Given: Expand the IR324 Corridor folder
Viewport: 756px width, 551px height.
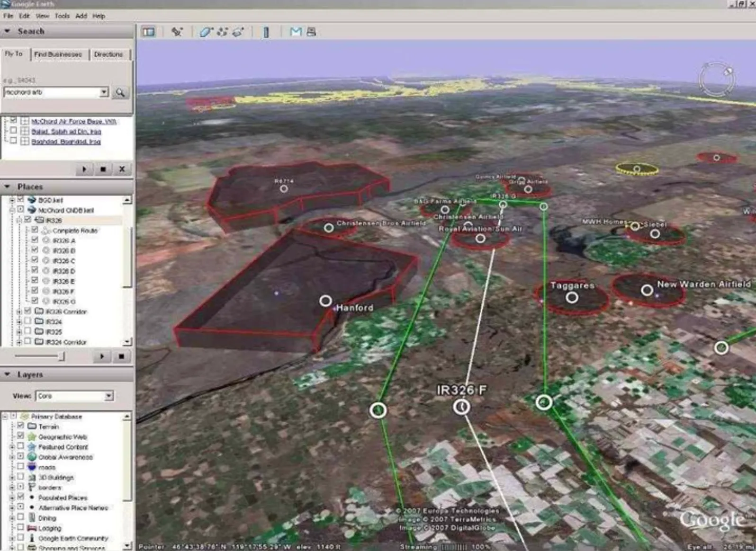Looking at the screenshot, I should pos(19,342).
